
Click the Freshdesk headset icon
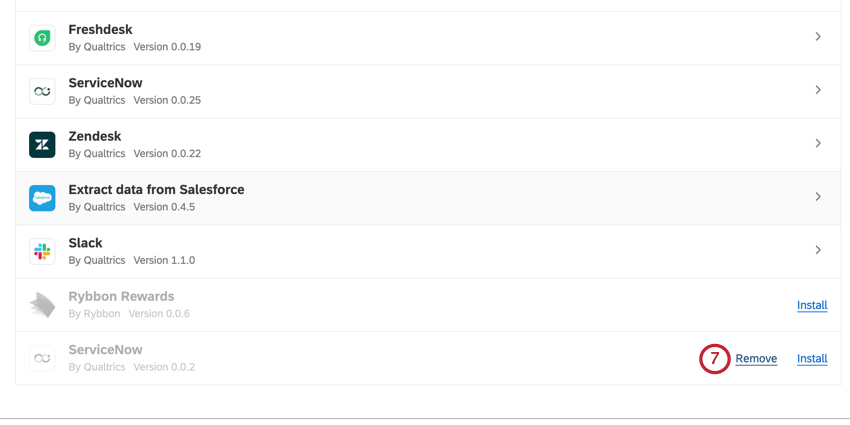click(x=42, y=38)
